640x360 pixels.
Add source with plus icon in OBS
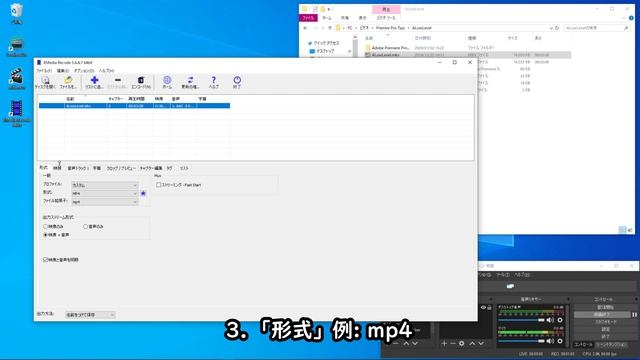click(444, 344)
